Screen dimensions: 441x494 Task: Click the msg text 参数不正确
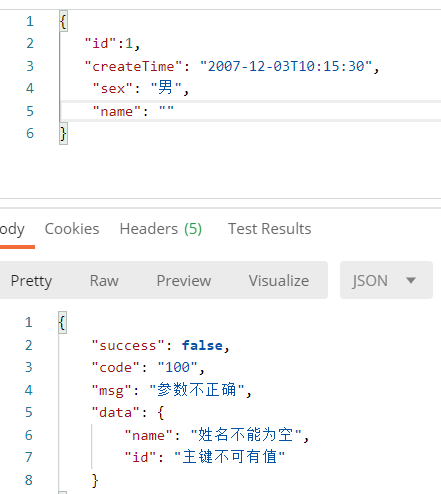197,390
